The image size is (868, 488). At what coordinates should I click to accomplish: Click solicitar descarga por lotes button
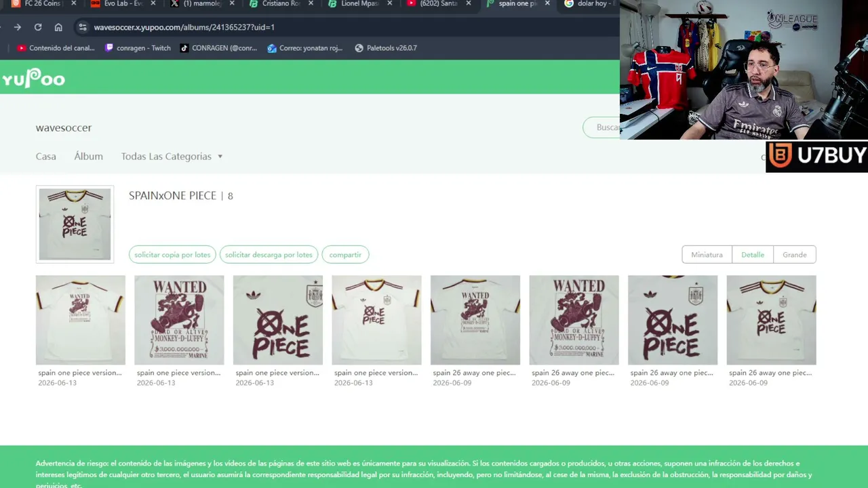[x=269, y=255]
